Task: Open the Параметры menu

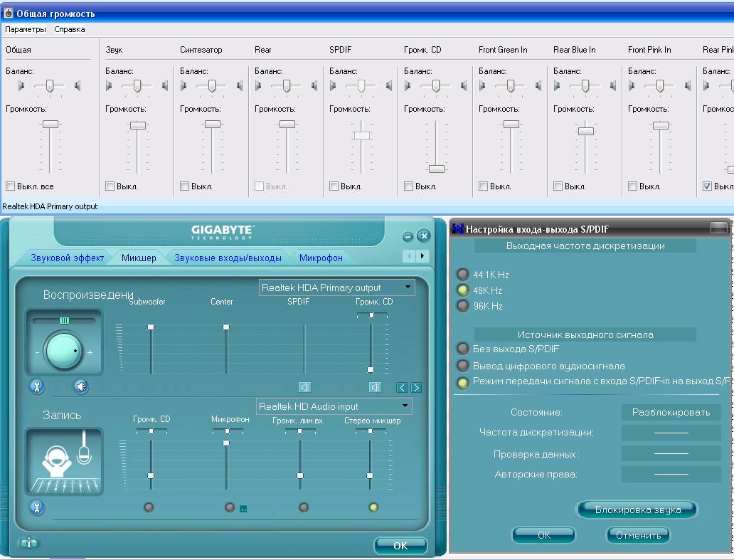Action: point(26,29)
